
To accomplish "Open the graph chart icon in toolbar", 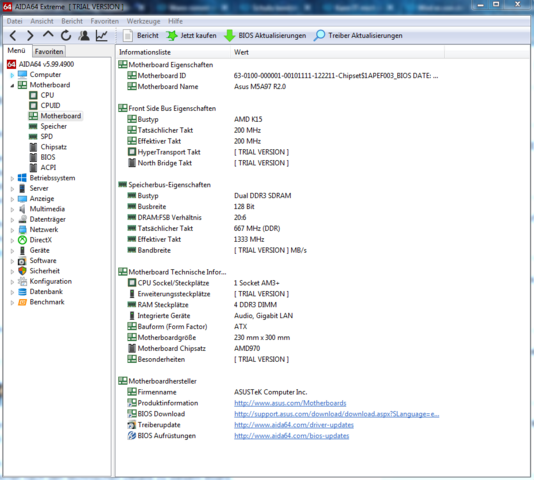I will click(101, 35).
